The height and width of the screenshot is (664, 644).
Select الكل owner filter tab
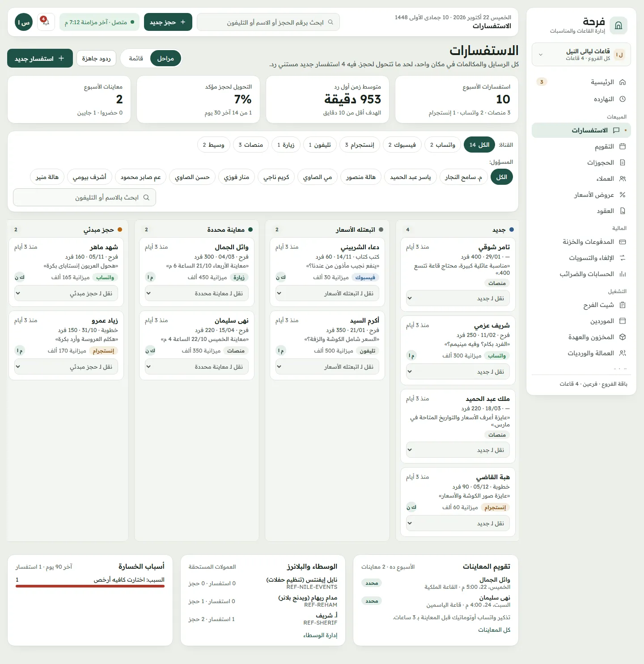[502, 177]
